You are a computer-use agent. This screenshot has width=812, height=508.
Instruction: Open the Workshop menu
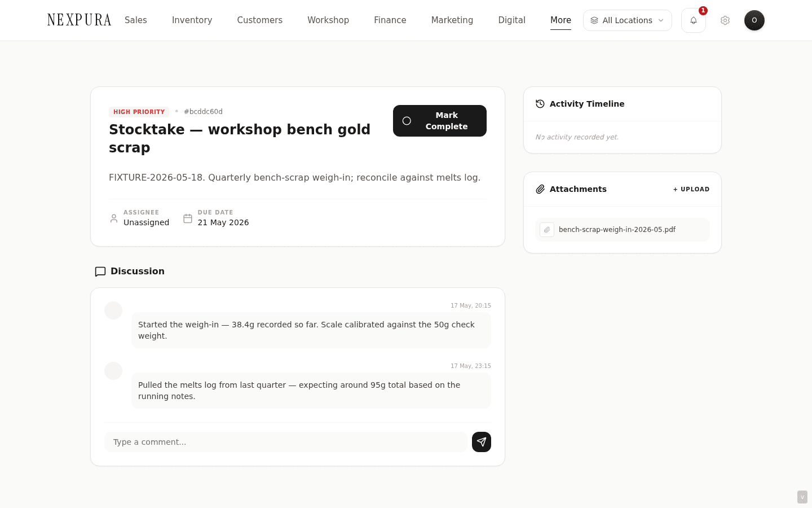(x=328, y=20)
